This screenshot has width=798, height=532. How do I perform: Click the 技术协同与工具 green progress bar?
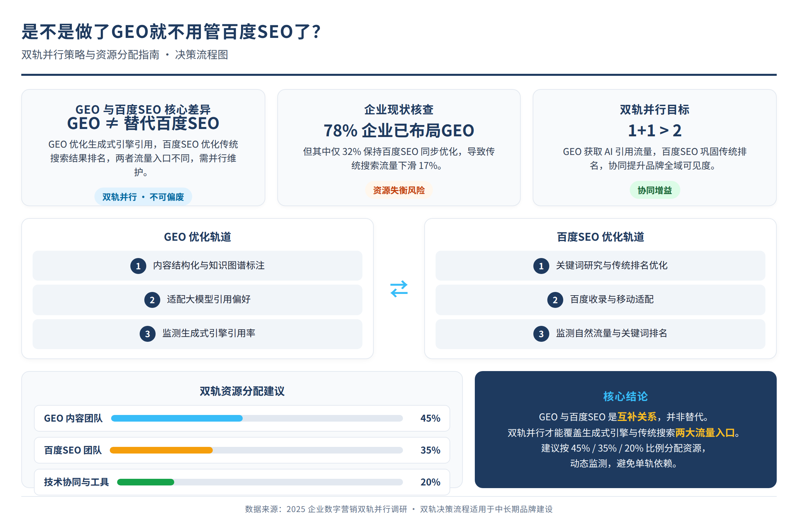(x=146, y=482)
